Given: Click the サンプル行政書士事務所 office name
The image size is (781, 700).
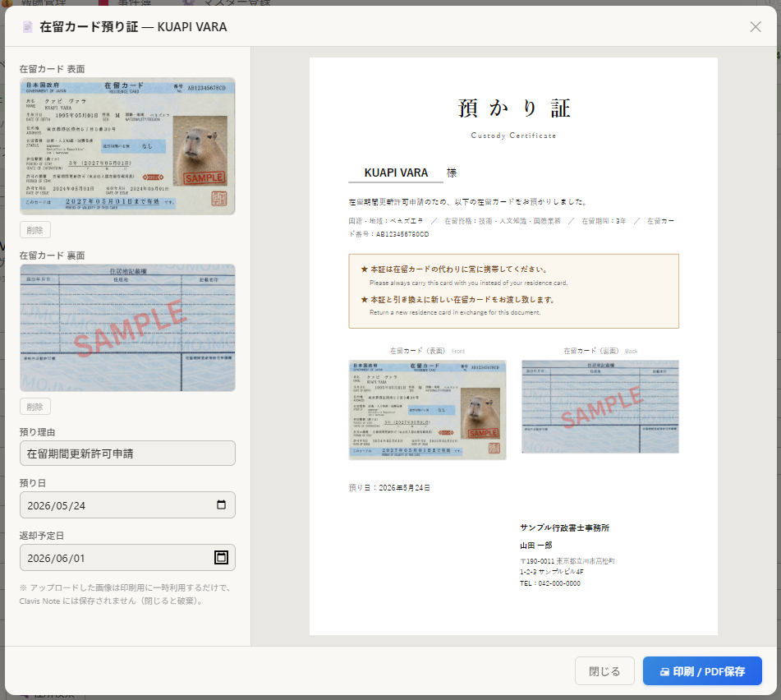Looking at the screenshot, I should [564, 527].
